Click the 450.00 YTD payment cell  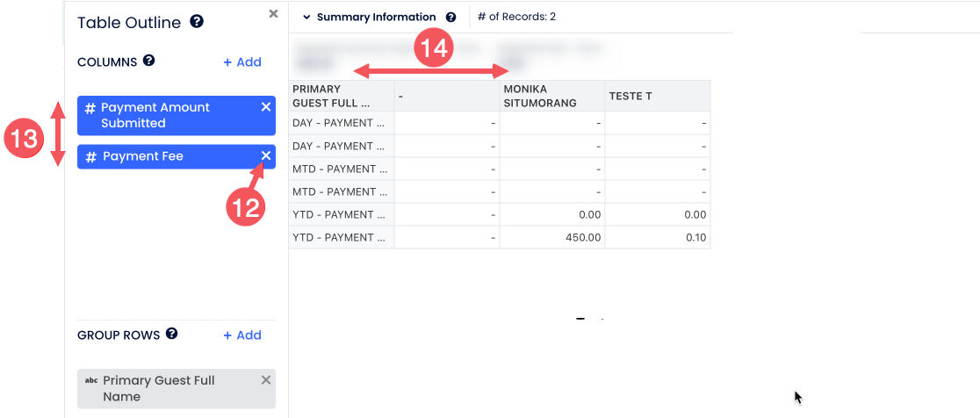(551, 237)
